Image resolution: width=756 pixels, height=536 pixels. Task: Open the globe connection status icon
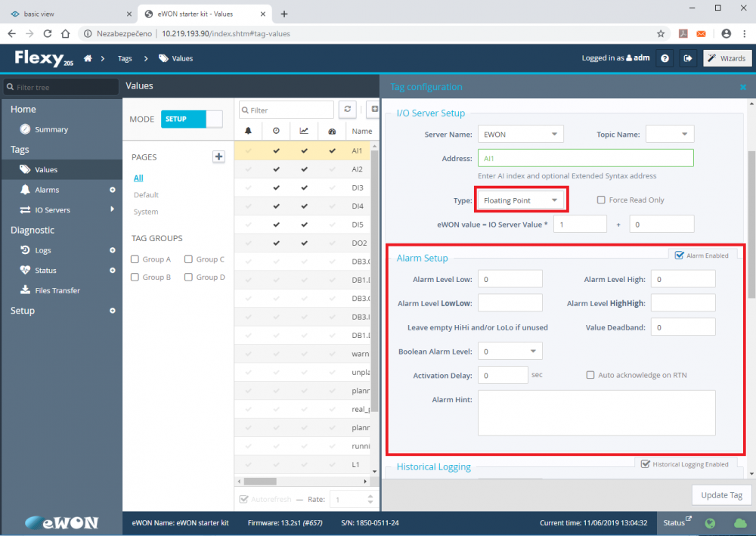(710, 523)
